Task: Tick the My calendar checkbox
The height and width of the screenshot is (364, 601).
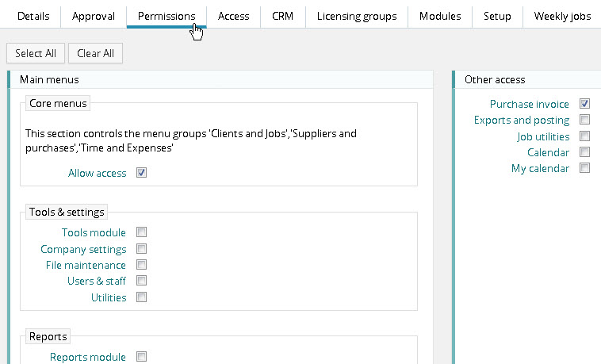Action: tap(584, 168)
